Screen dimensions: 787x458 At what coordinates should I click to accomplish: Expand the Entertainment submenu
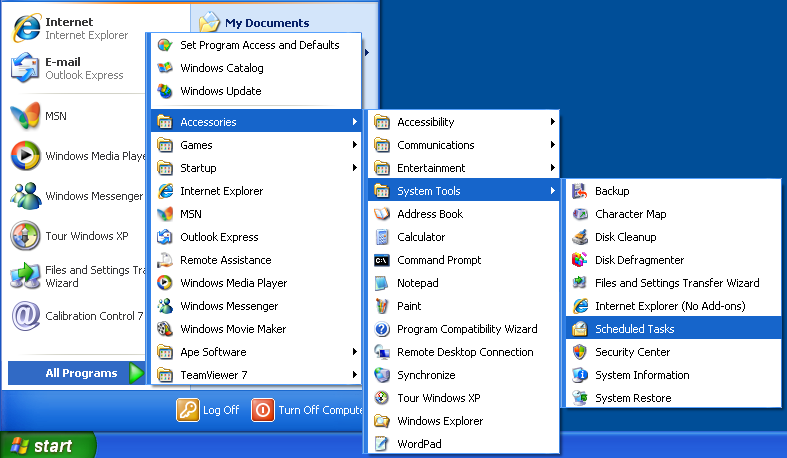click(463, 168)
